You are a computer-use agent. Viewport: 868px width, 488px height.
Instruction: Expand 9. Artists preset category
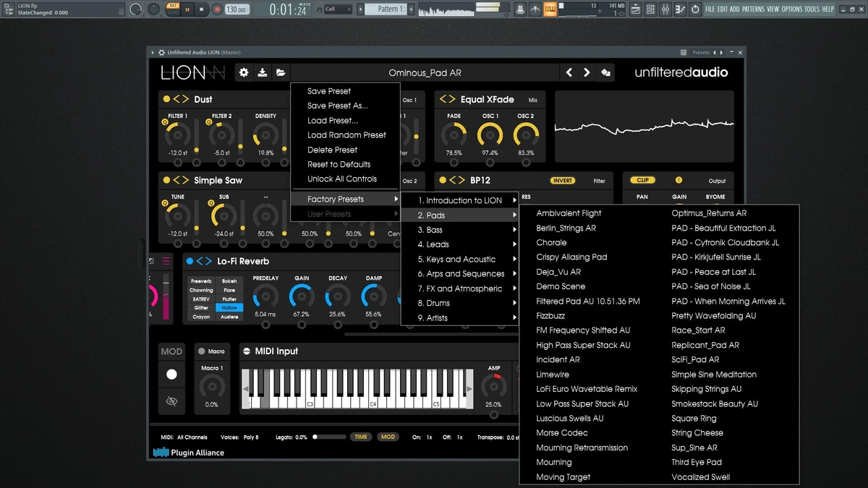tap(460, 318)
